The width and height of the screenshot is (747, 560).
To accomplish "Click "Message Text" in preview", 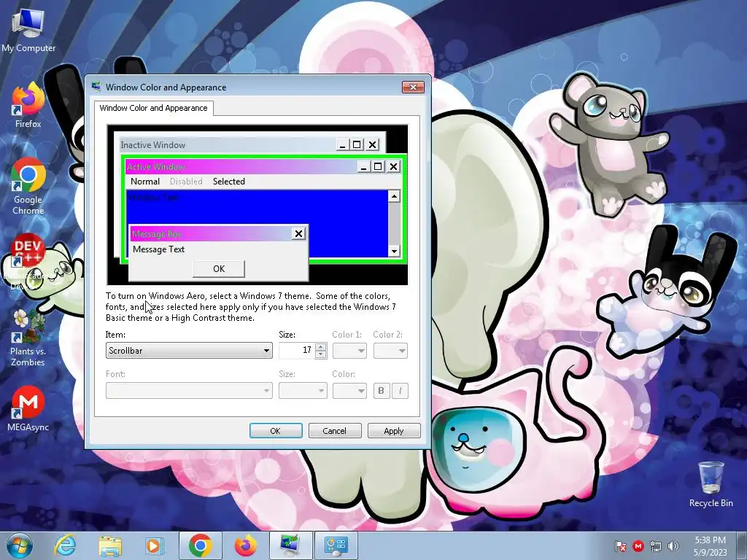I will tap(158, 249).
